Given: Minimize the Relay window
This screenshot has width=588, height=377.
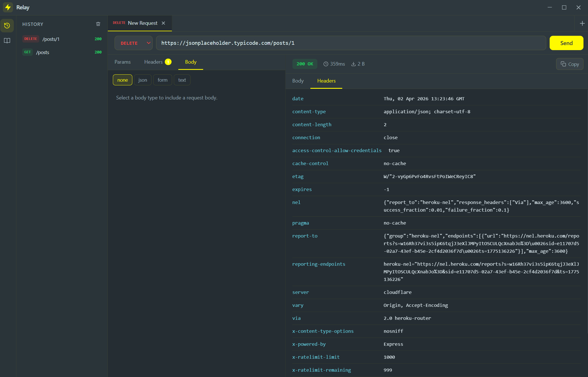Looking at the screenshot, I should 550,7.
